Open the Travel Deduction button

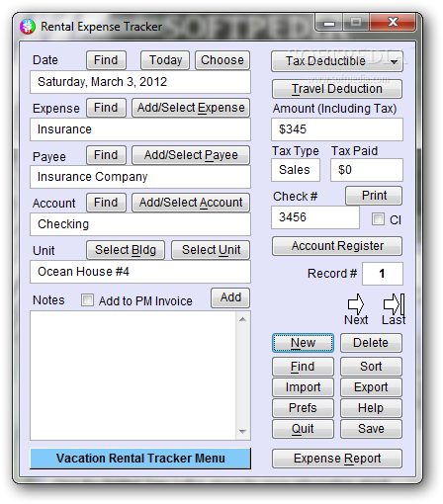(337, 89)
